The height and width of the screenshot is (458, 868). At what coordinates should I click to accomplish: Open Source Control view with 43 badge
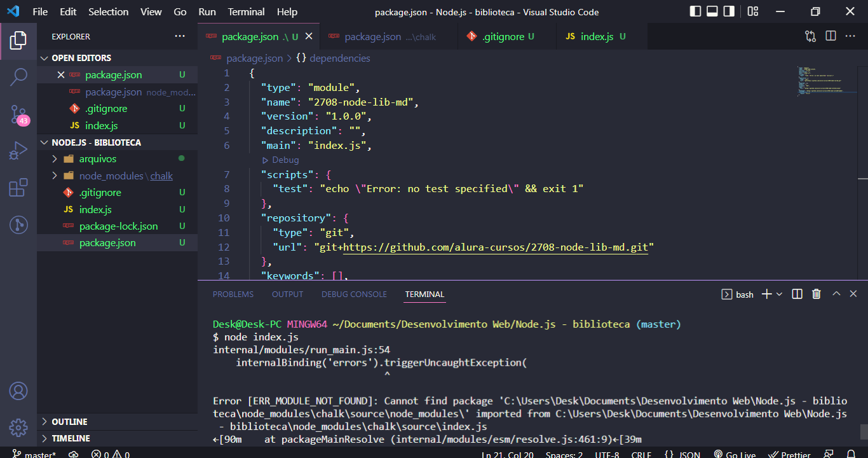point(18,114)
